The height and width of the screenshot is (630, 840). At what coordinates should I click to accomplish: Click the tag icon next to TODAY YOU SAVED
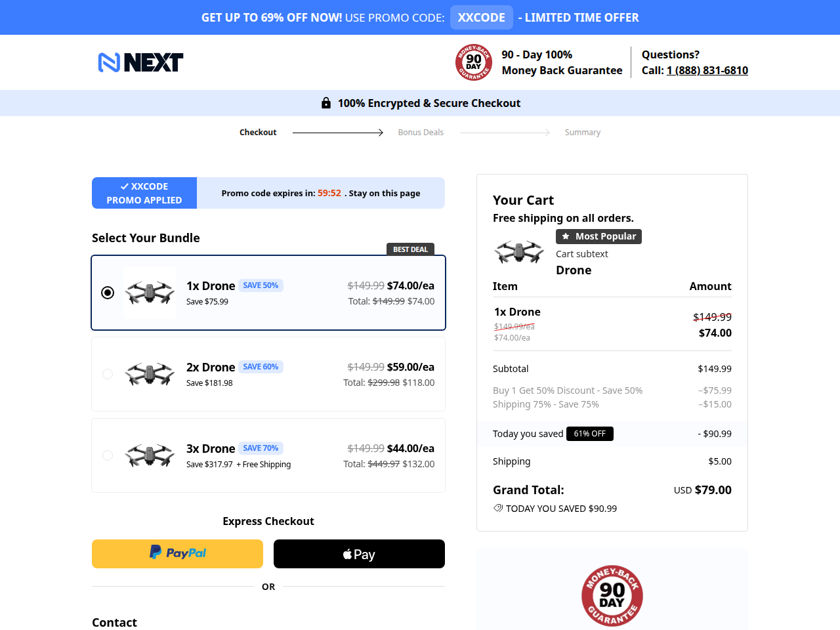(498, 508)
